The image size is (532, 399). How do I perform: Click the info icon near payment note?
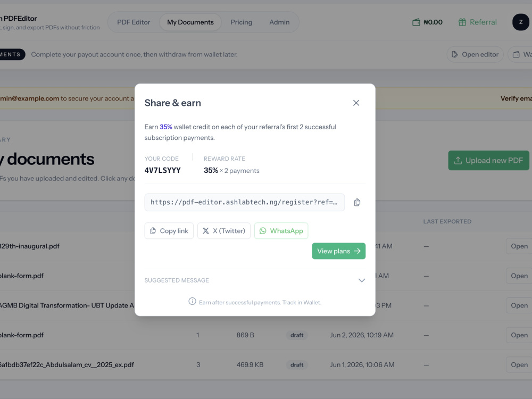[192, 301]
